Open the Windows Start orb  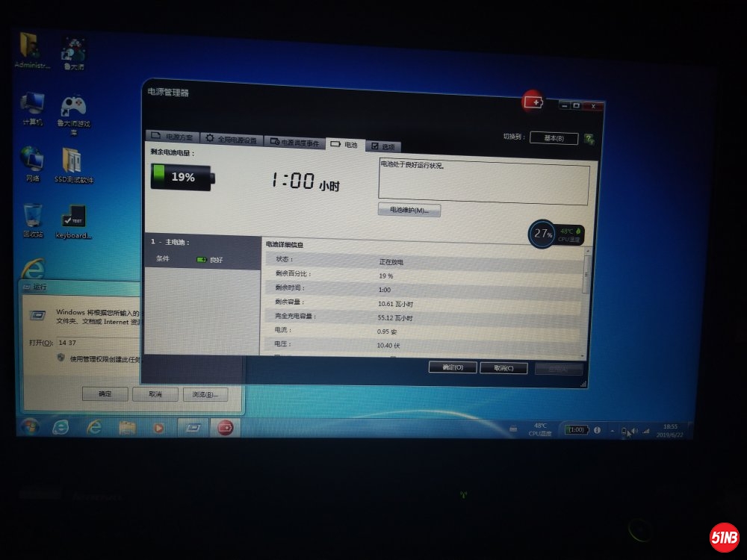click(x=31, y=426)
